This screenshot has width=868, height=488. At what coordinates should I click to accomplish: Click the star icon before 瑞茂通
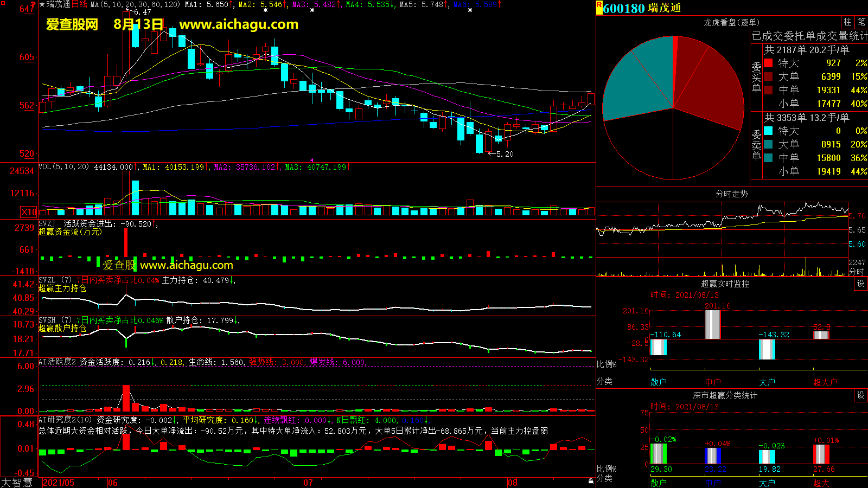[42, 4]
